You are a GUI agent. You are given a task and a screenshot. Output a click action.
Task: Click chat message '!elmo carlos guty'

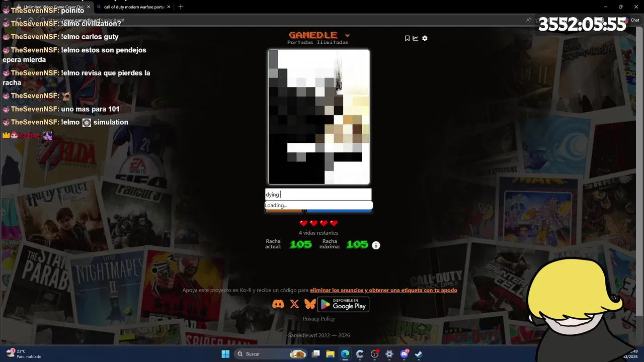90,37
